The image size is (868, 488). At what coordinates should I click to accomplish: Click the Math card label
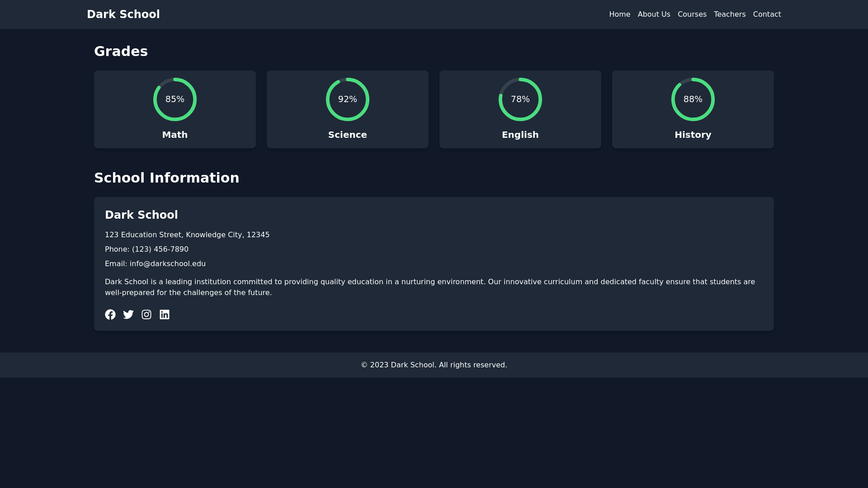pyautogui.click(x=175, y=135)
